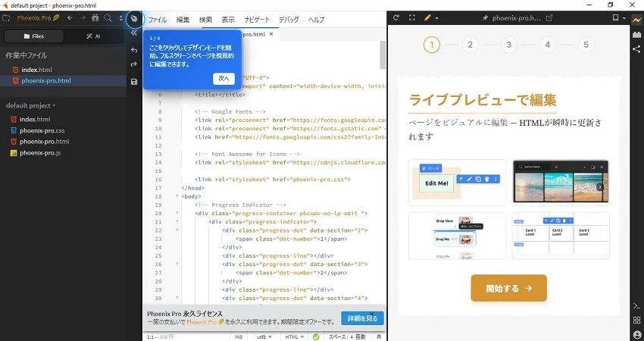Start design mode with pen-nib icon
The width and height of the screenshot is (644, 341).
pyautogui.click(x=134, y=19)
